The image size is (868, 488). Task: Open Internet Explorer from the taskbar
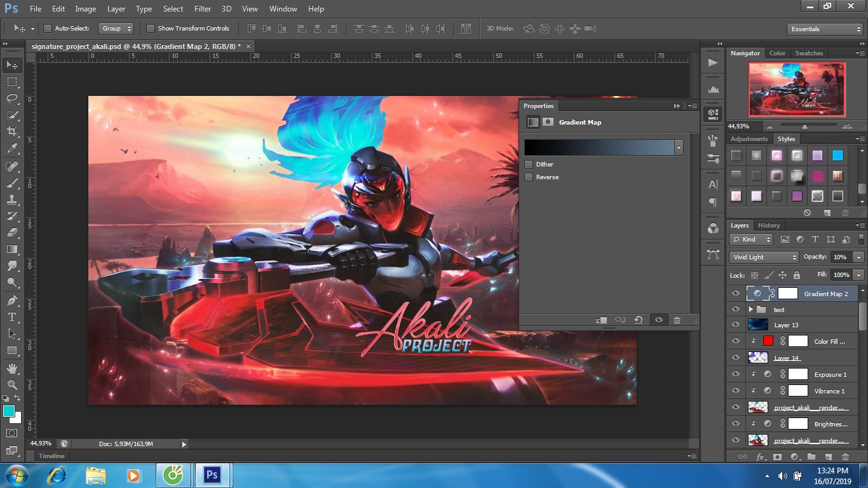point(57,475)
